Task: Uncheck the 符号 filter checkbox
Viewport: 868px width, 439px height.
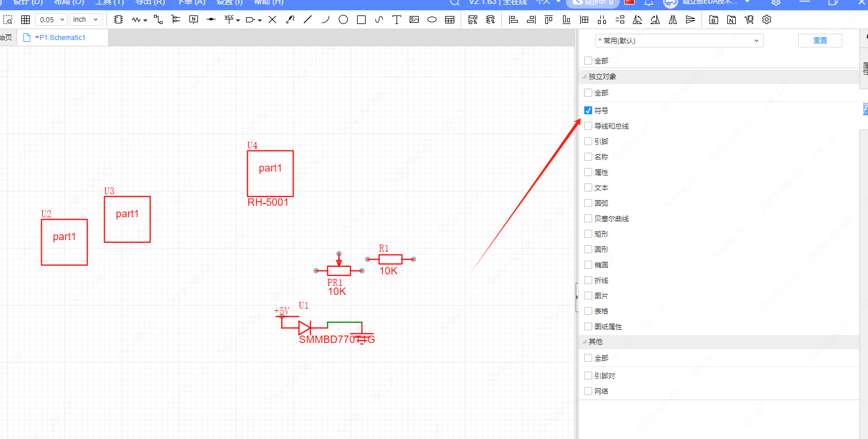Action: pyautogui.click(x=588, y=110)
